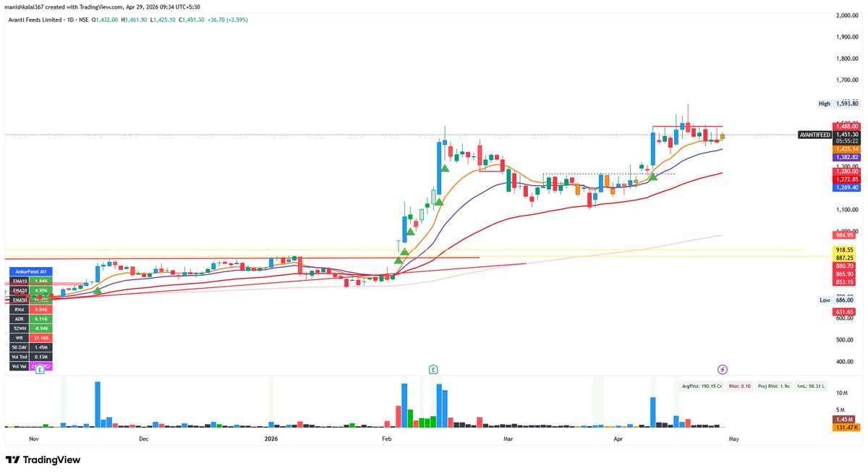Click the 52WH -8.94% cell
The width and height of the screenshot is (868, 474).
[x=41, y=328]
